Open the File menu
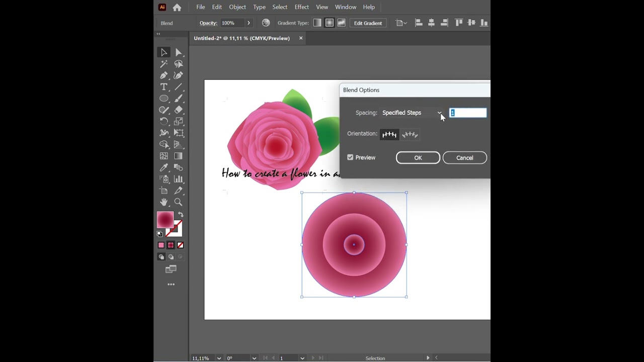This screenshot has height=362, width=644. 201,7
